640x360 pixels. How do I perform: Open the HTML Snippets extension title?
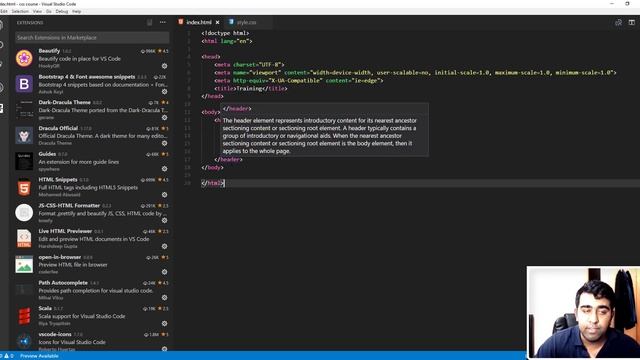pos(58,180)
